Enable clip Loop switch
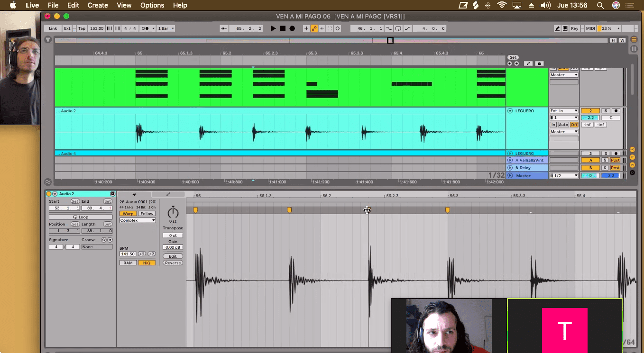The width and height of the screenshot is (644, 353). (81, 217)
